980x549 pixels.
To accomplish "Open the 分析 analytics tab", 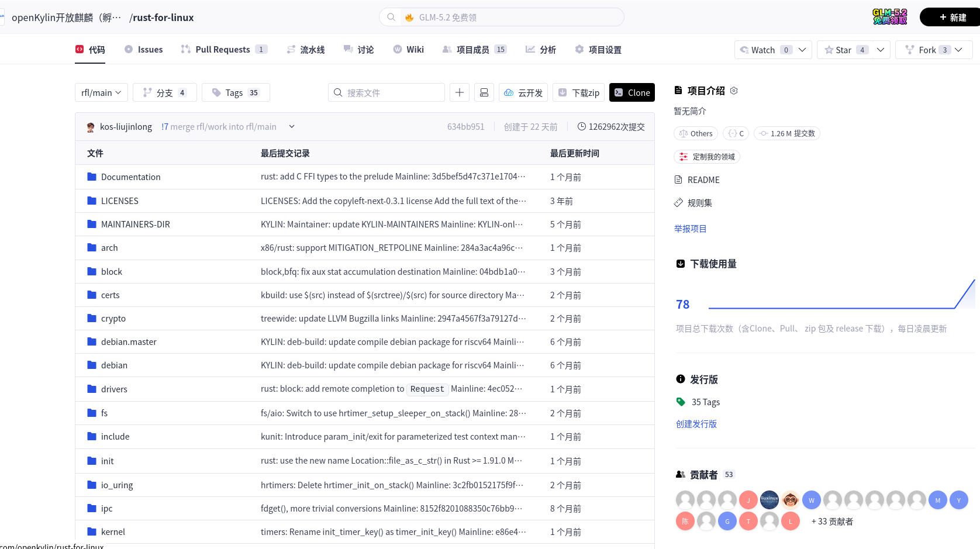I will pyautogui.click(x=540, y=50).
